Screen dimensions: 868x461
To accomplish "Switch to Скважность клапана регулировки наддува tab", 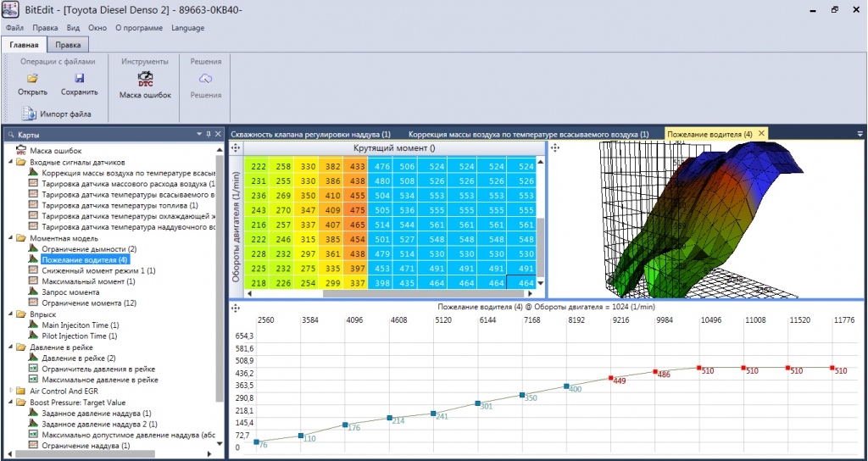I will (x=310, y=134).
